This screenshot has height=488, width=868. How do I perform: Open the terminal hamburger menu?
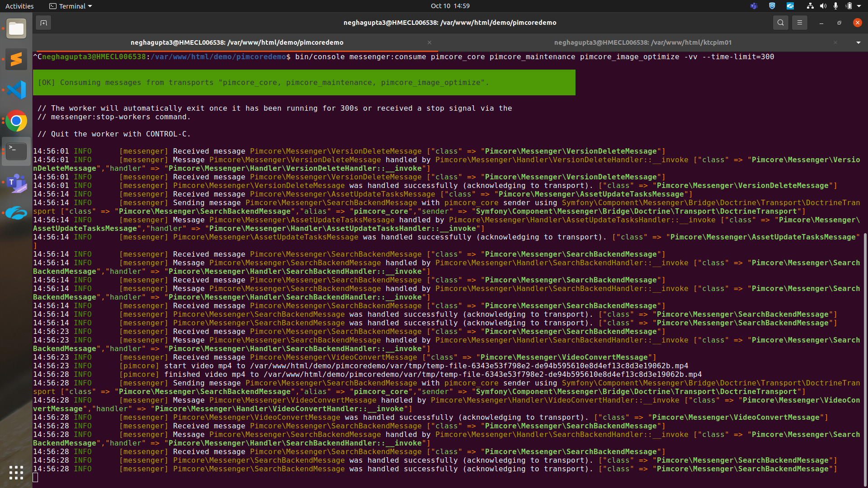coord(799,22)
